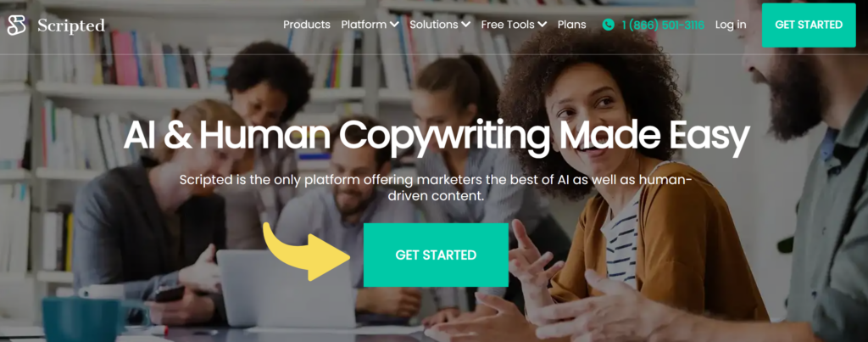Select the Free Tools menu label
The width and height of the screenshot is (868, 342).
(508, 25)
